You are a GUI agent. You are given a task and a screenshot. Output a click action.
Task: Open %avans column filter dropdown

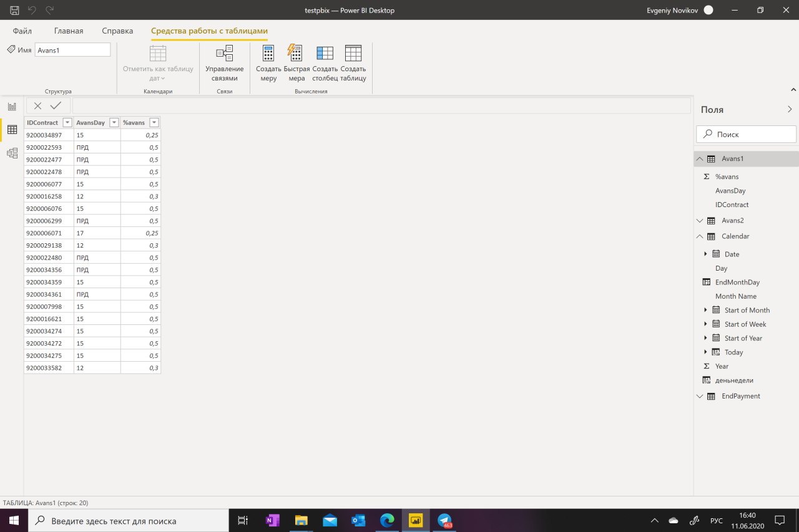(154, 123)
